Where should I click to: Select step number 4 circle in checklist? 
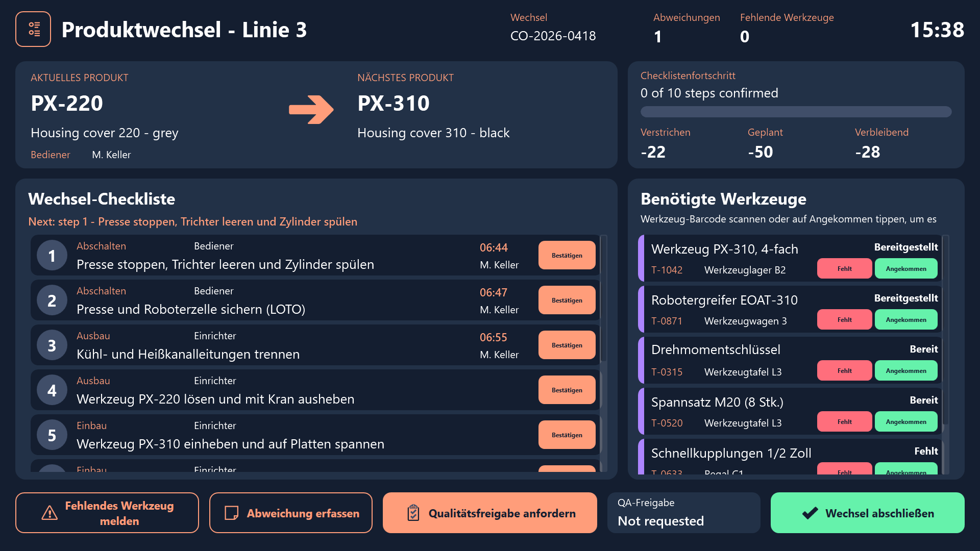click(x=52, y=390)
